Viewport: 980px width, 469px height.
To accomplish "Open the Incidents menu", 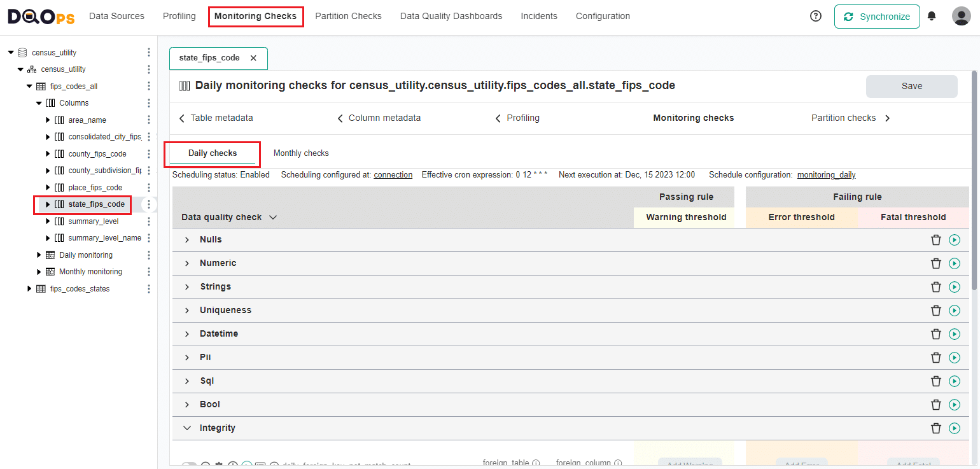I will coord(539,16).
